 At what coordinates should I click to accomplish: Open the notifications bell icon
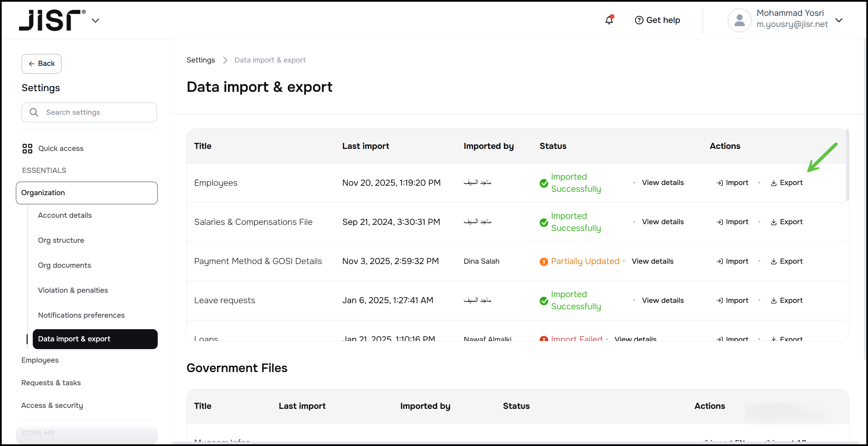[x=609, y=20]
